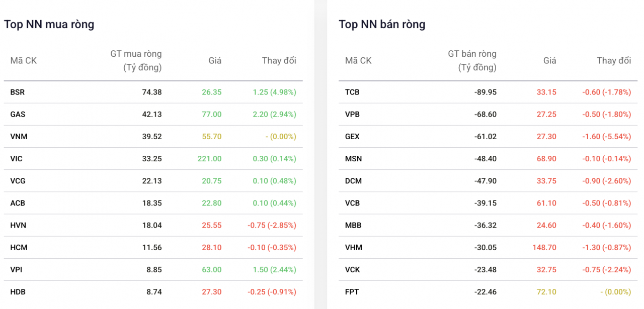Click the VNM stock code
644x309 pixels.
coord(18,136)
